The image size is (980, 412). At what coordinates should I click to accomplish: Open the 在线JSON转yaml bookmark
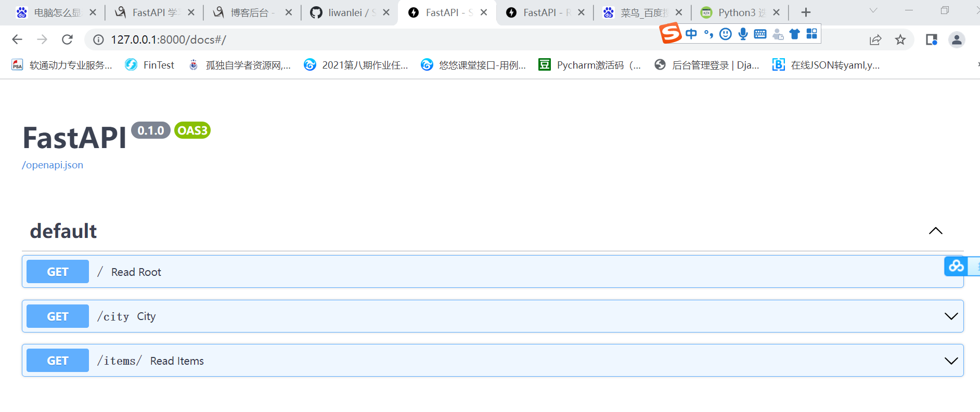coord(827,65)
